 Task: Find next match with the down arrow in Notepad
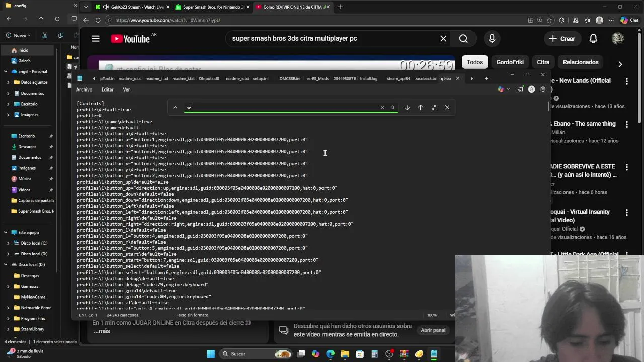tap(407, 107)
